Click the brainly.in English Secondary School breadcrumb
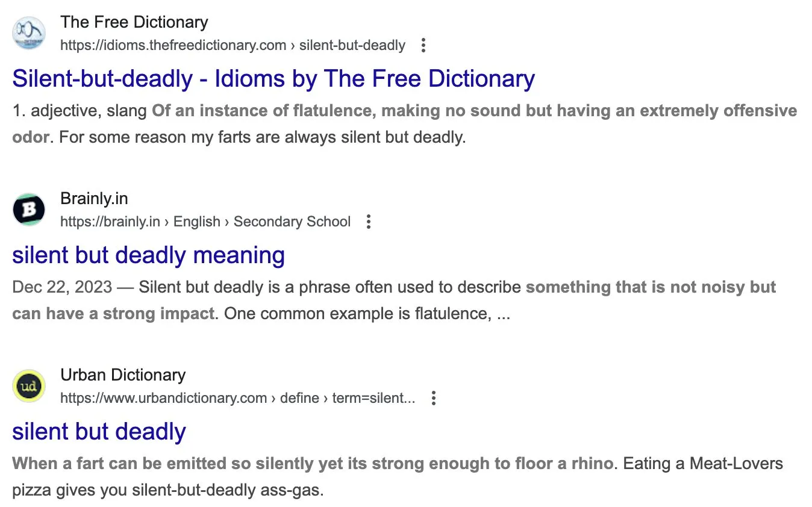Screen dimensions: 812x507 (x=205, y=222)
